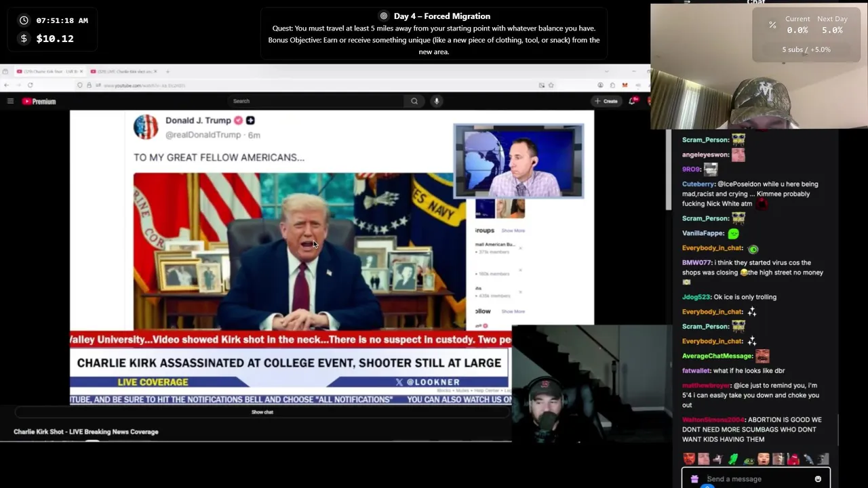Close the first Charlie Kirk Shot tab
Image resolution: width=868 pixels, height=488 pixels.
tap(81, 71)
